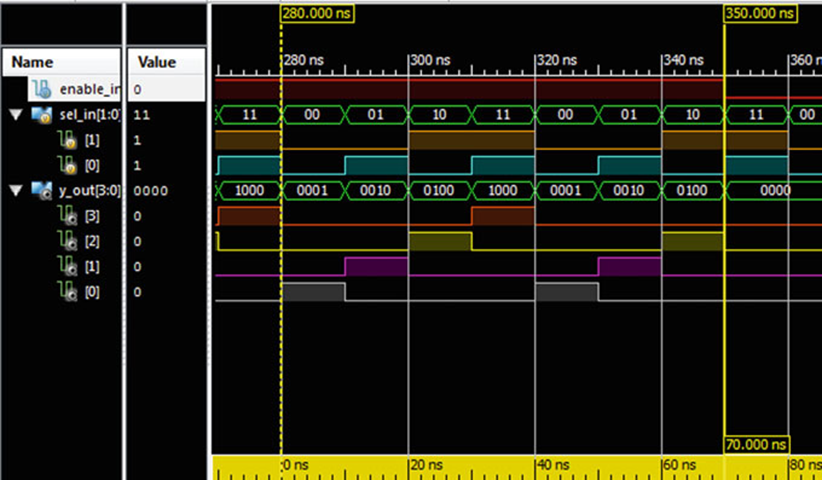Viewport: 822px width, 480px height.
Task: Click the sel_in[1:0] bus icon
Action: tap(42, 114)
